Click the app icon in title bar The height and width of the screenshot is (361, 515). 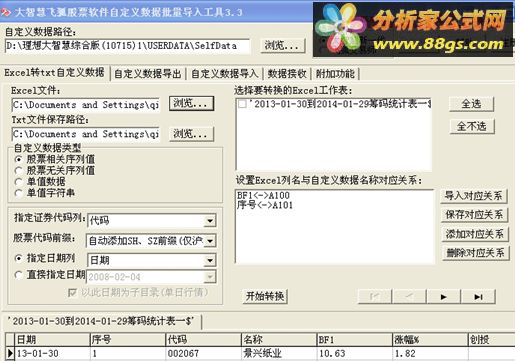click(x=6, y=13)
